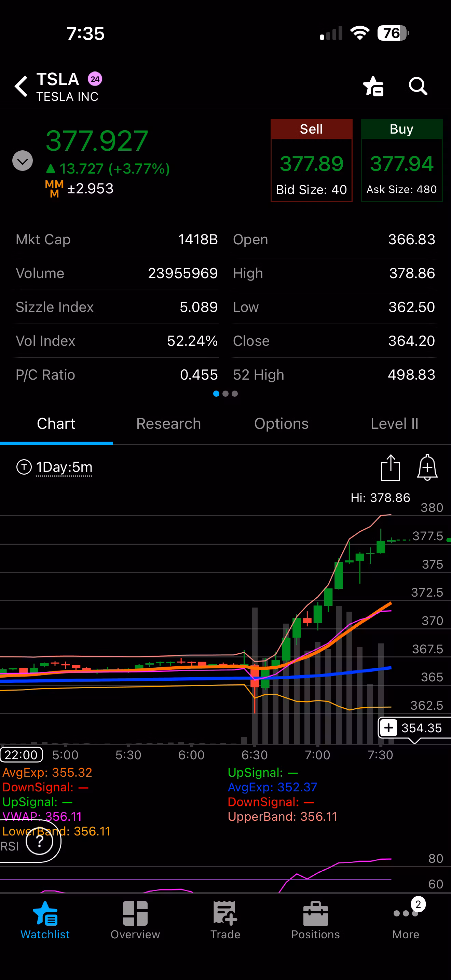Image resolution: width=451 pixels, height=980 pixels.
Task: Tap the 7:35 clock in status bar
Action: (x=85, y=33)
